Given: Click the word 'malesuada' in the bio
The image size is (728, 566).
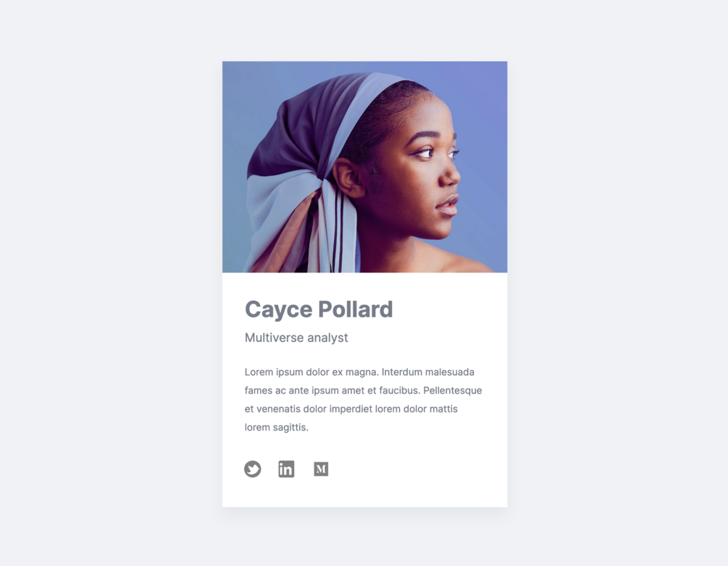Looking at the screenshot, I should point(450,372).
